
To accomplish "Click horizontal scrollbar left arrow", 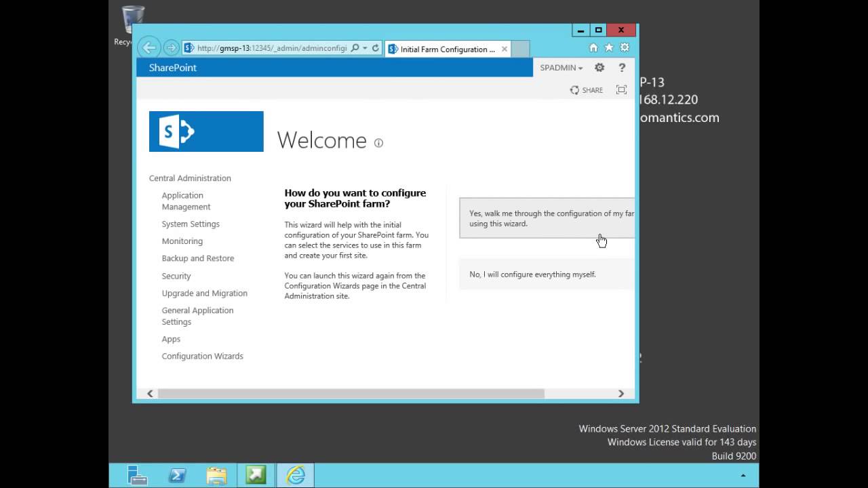I will (150, 394).
